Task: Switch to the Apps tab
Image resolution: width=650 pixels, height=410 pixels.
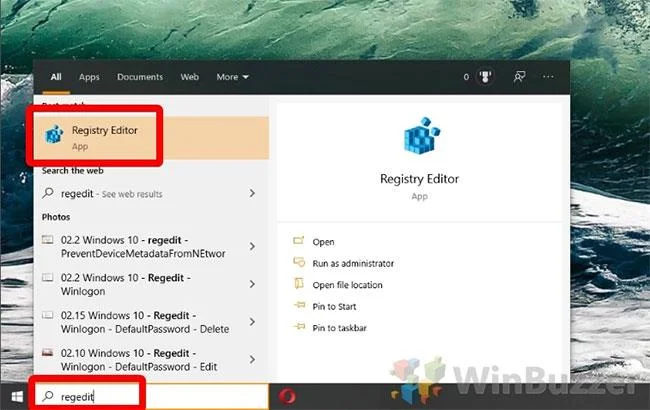Action: pos(89,77)
